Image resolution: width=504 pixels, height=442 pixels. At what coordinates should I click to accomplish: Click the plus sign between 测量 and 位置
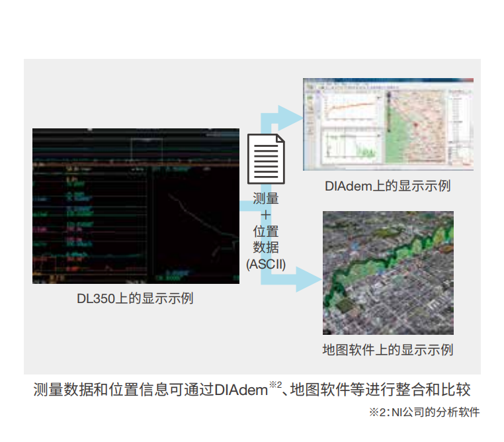[x=266, y=215]
